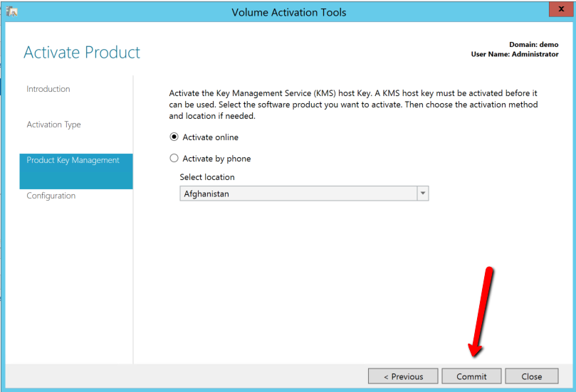
Task: Go to the Introduction step
Action: click(48, 89)
